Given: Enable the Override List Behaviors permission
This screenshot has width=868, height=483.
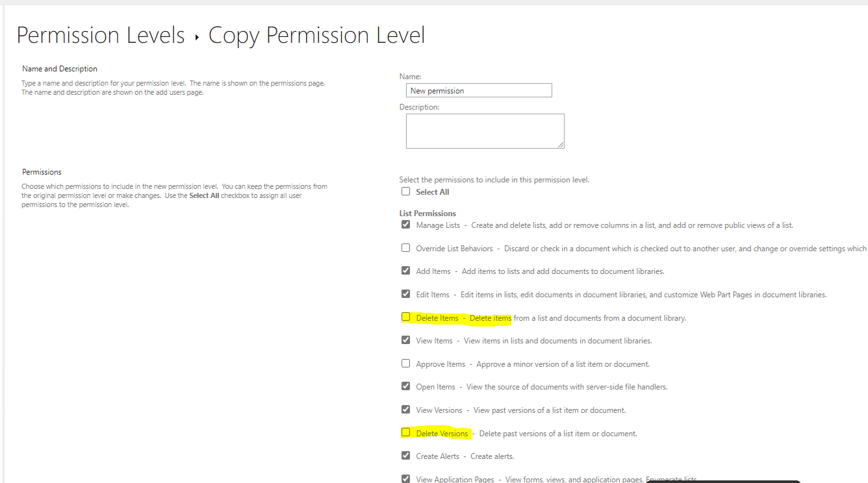Looking at the screenshot, I should pos(405,247).
